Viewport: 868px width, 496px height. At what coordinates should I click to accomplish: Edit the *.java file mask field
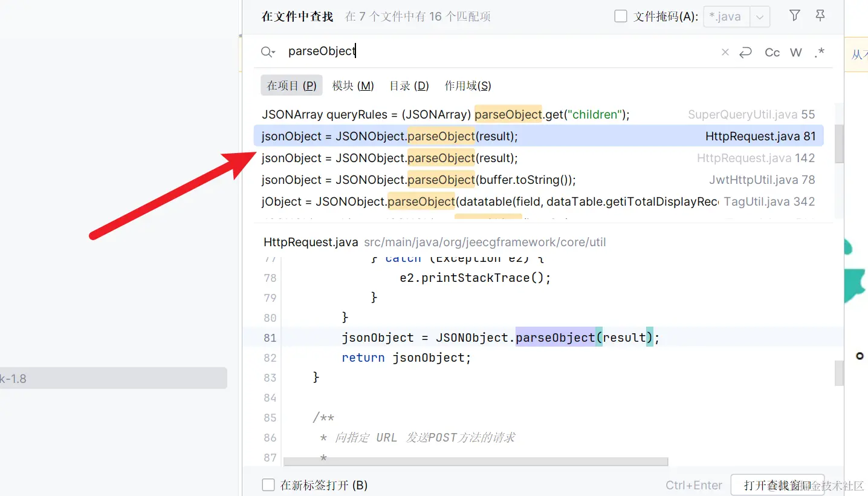(x=727, y=17)
